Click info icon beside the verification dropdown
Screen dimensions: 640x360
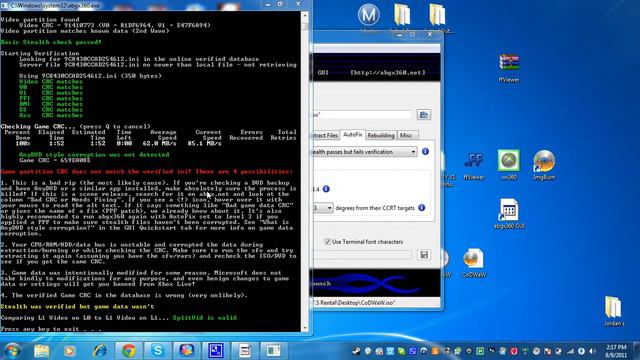tap(425, 151)
